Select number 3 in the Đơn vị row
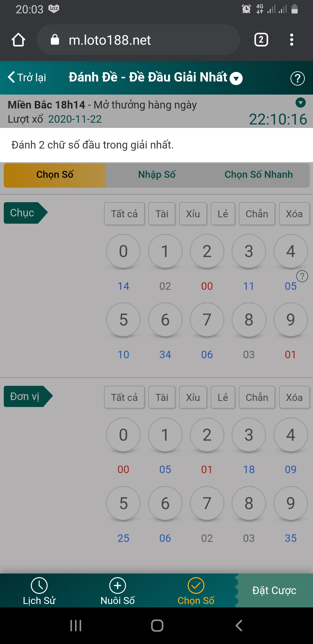Screen dimensions: 313x644 point(249,435)
